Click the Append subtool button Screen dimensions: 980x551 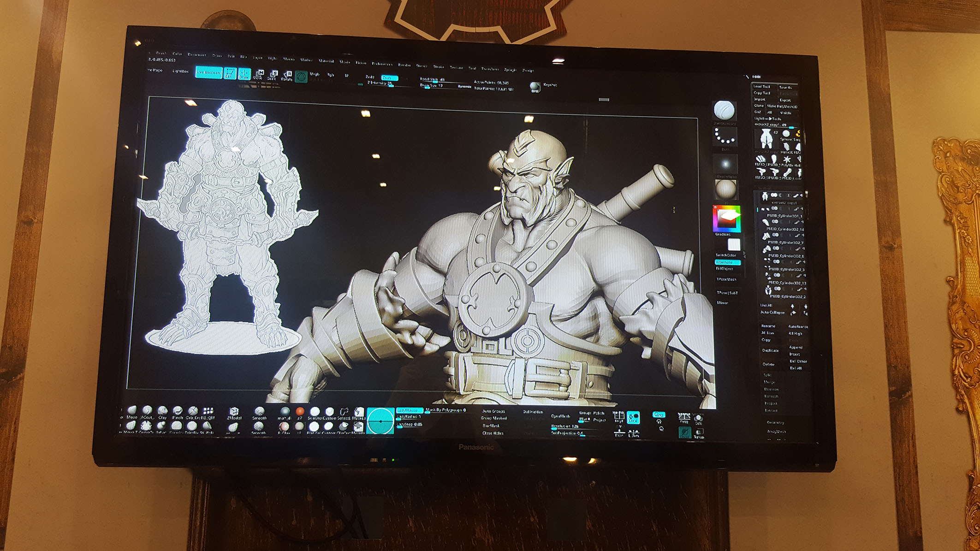pyautogui.click(x=796, y=347)
